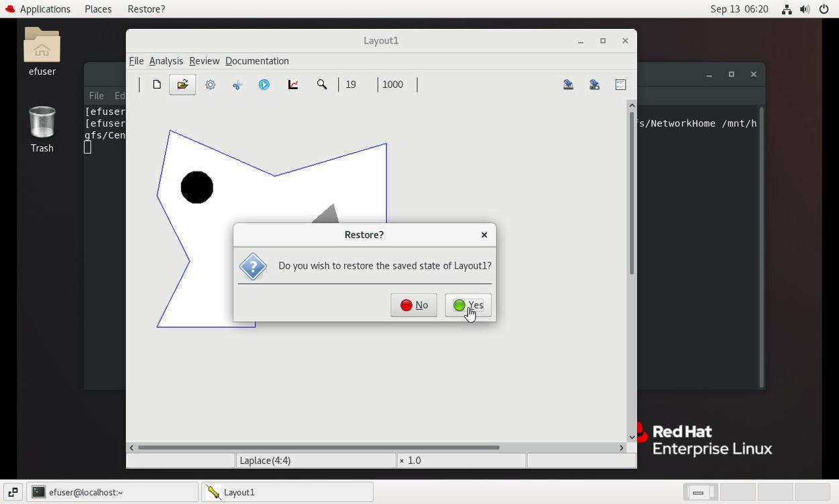Open the red chart plot icon

point(293,84)
